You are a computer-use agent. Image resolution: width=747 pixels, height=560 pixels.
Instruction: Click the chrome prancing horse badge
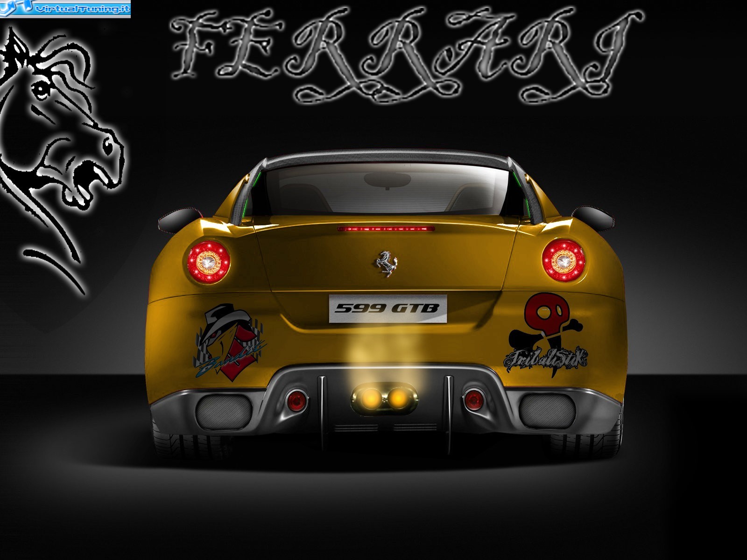(x=388, y=263)
